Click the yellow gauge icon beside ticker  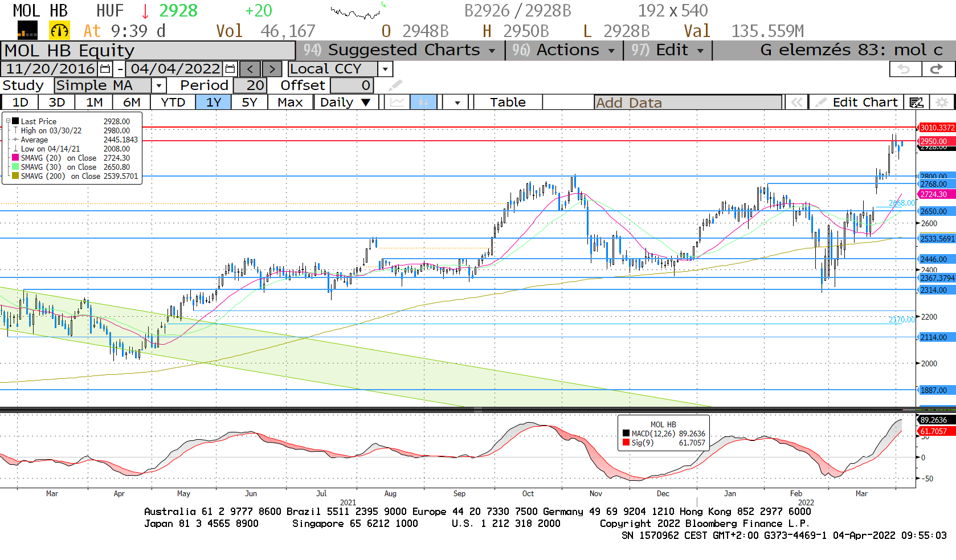59,30
